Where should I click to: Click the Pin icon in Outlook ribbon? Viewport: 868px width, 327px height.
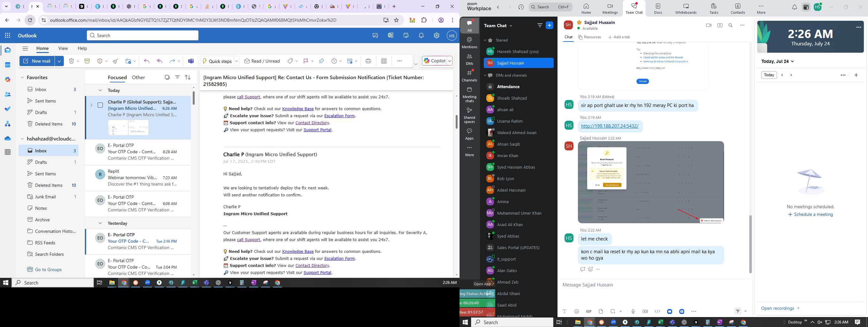coord(321,61)
